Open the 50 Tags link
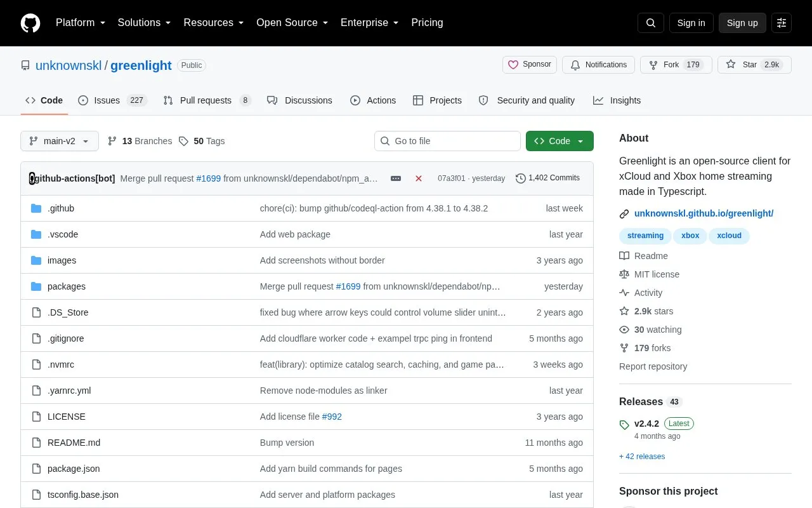 pyautogui.click(x=202, y=141)
